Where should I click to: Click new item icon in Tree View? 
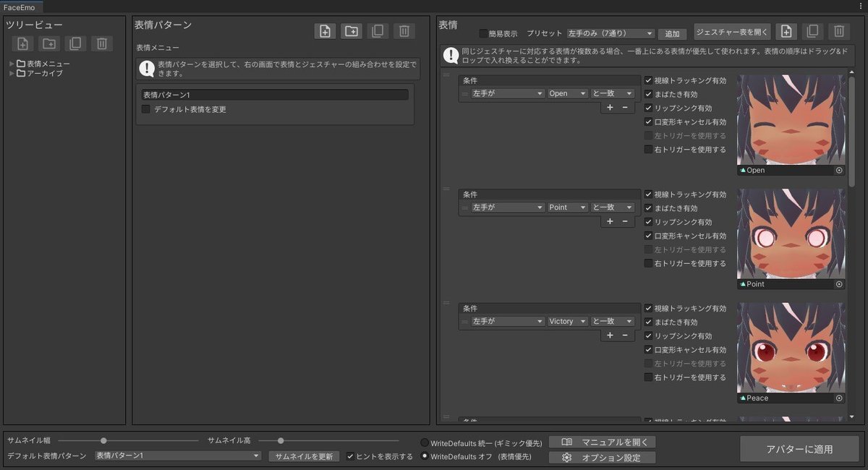click(22, 44)
